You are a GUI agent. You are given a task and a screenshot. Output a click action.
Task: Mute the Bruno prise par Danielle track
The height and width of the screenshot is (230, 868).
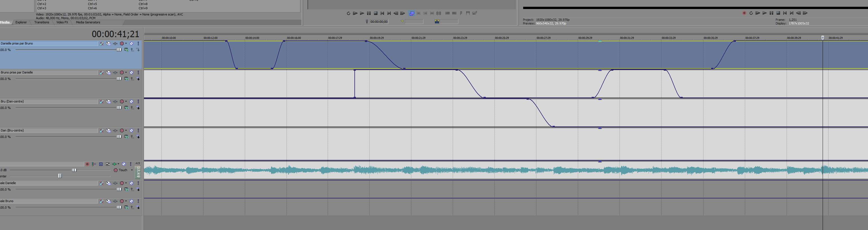pos(131,72)
